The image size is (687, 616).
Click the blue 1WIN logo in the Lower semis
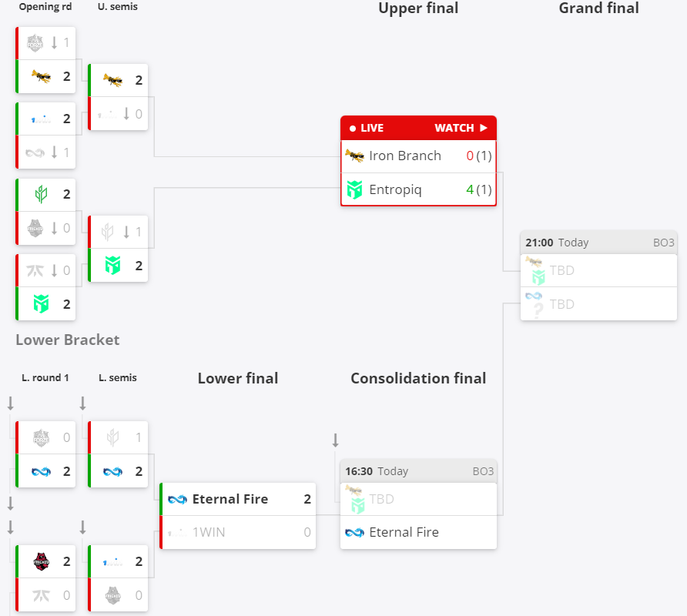pyautogui.click(x=113, y=561)
